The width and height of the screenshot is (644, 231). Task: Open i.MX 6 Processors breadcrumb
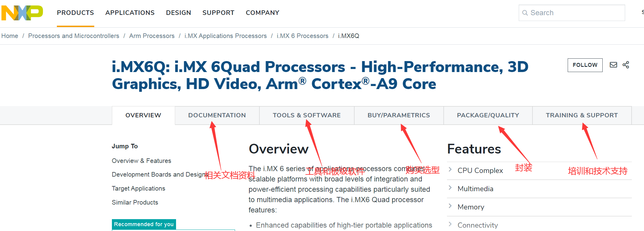coord(303,36)
